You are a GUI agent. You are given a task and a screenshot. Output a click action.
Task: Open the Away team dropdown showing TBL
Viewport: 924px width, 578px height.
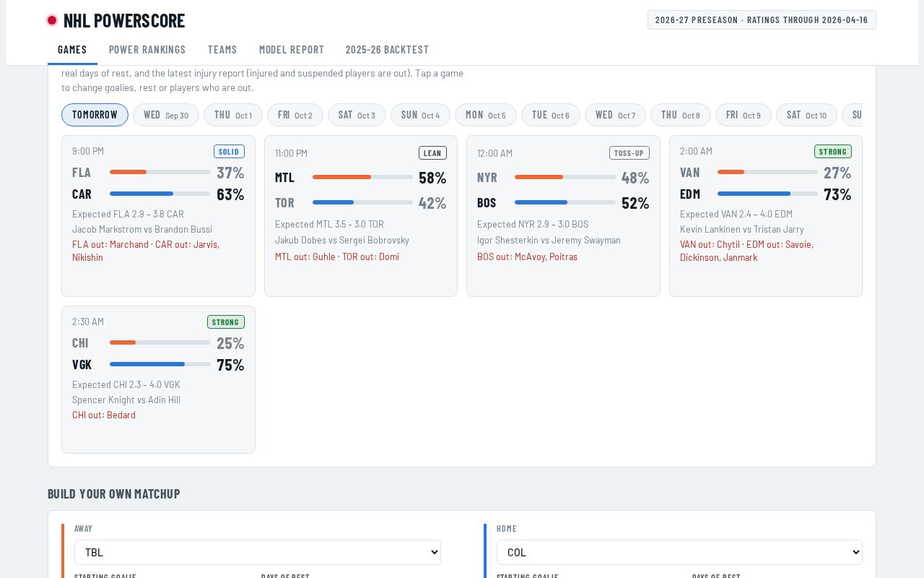point(258,553)
